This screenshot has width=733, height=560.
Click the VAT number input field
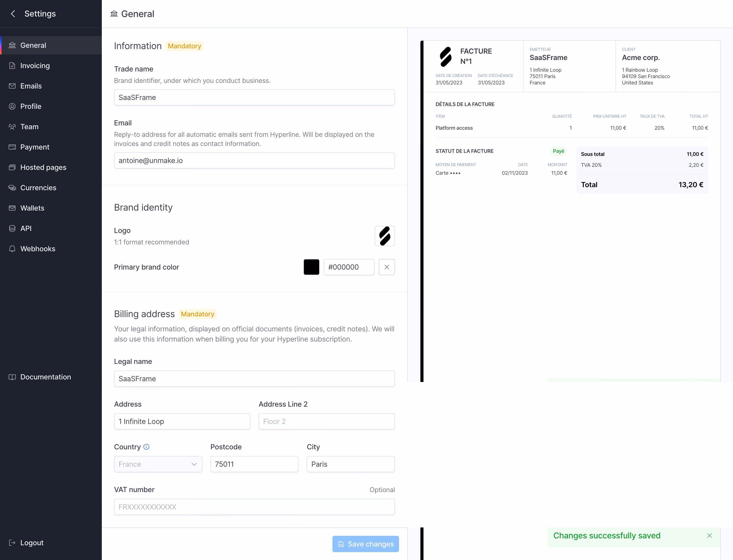tap(254, 507)
